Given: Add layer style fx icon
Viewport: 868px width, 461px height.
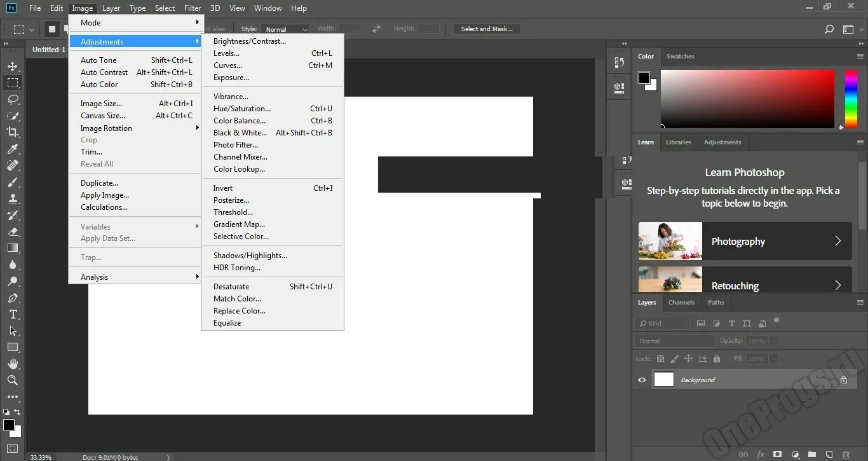Looking at the screenshot, I should 760,455.
